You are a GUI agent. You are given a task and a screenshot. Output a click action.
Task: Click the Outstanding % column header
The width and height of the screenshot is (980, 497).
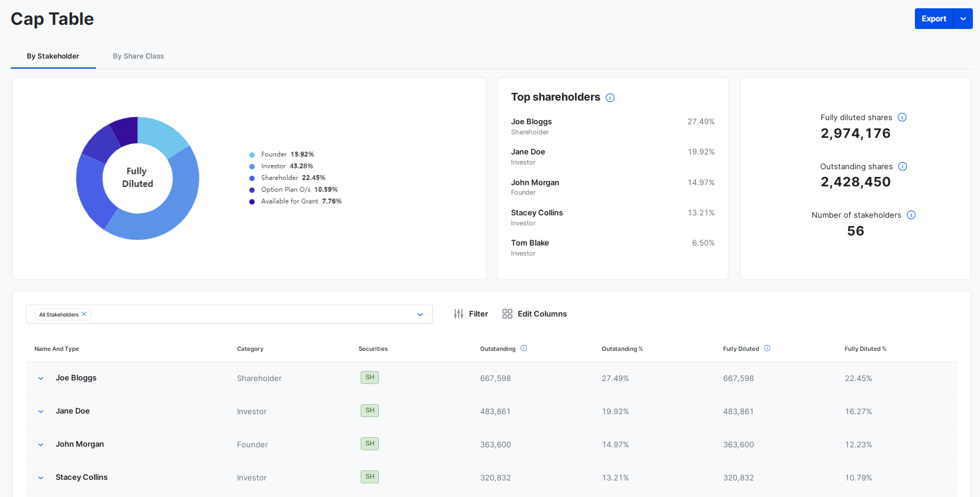coord(622,349)
